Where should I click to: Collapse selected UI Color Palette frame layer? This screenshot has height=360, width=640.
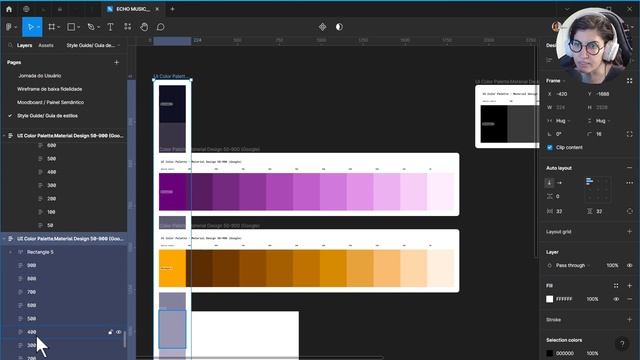point(4,239)
